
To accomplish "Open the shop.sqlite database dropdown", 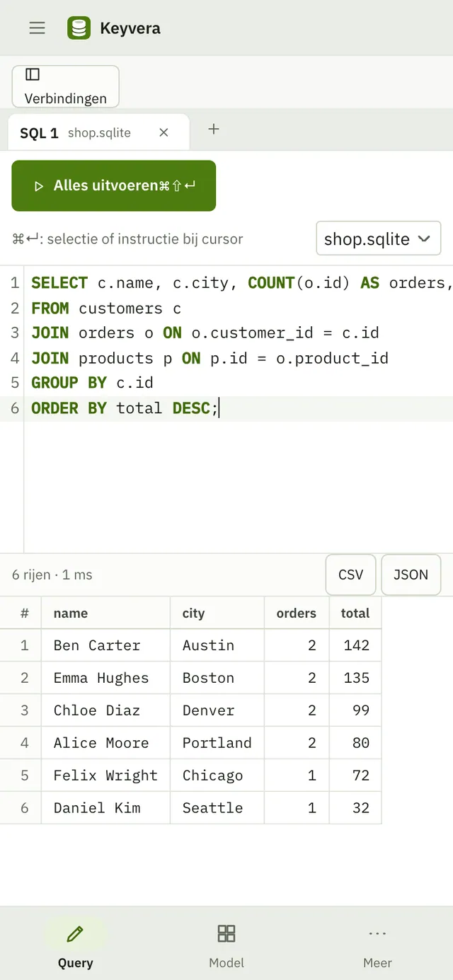I will point(378,238).
